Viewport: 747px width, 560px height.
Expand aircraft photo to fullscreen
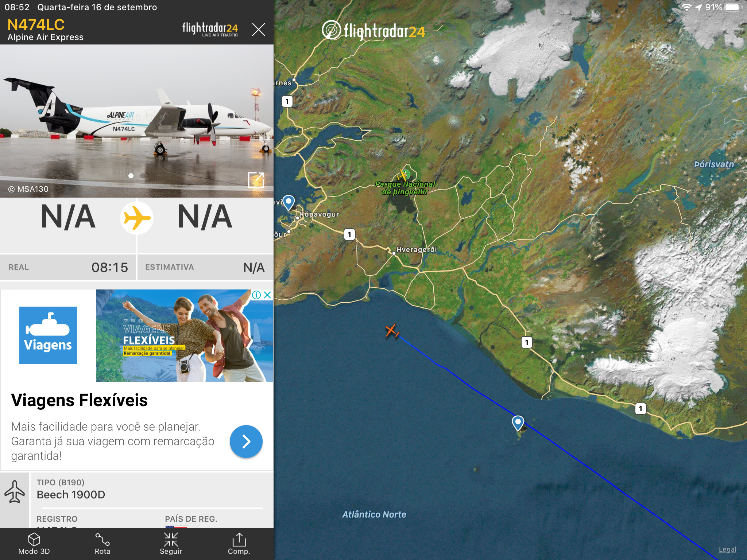tap(256, 180)
